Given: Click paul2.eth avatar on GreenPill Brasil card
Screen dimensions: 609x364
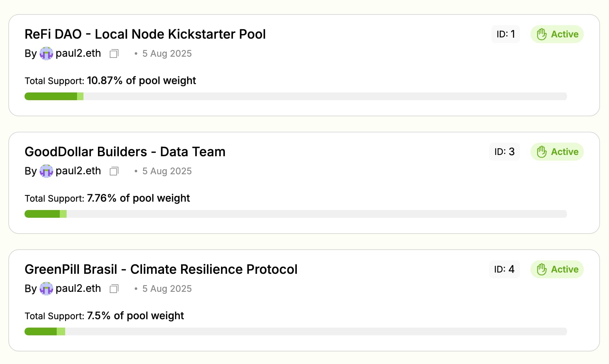Looking at the screenshot, I should (46, 289).
